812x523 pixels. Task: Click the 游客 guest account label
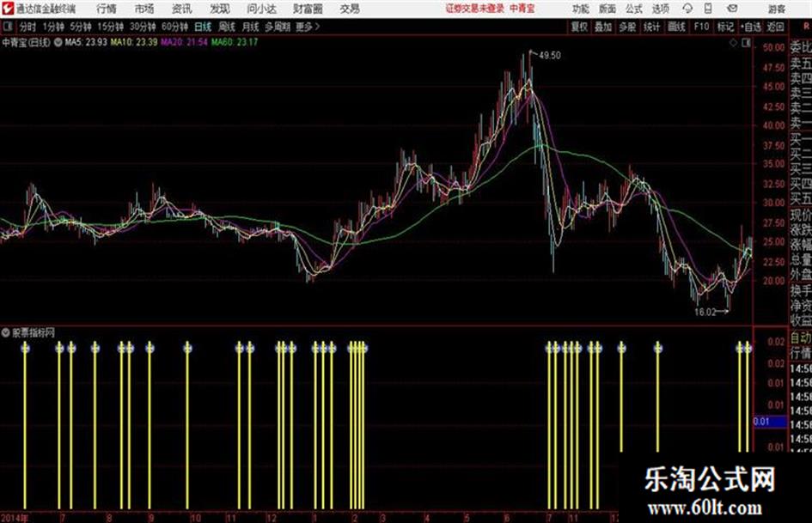(x=776, y=9)
